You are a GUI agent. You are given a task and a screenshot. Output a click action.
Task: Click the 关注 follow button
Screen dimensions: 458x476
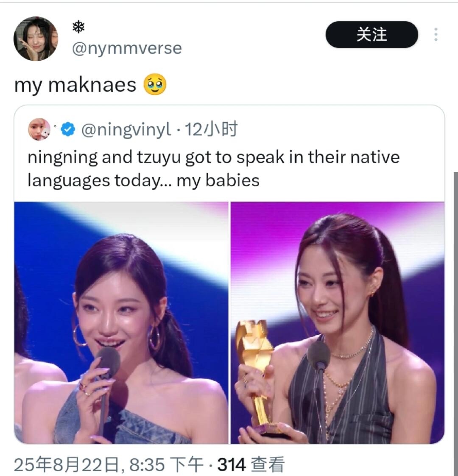(371, 34)
